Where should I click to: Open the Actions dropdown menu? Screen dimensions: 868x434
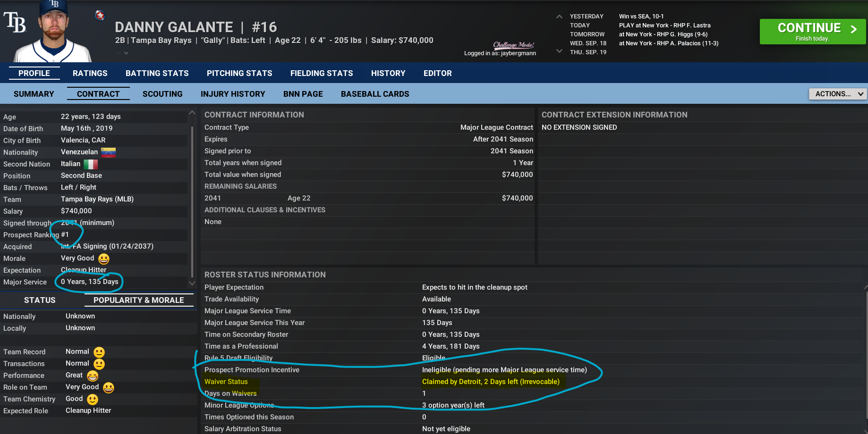pos(838,94)
